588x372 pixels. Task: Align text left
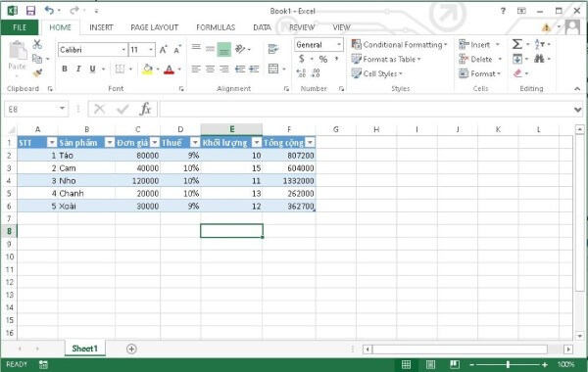point(196,69)
